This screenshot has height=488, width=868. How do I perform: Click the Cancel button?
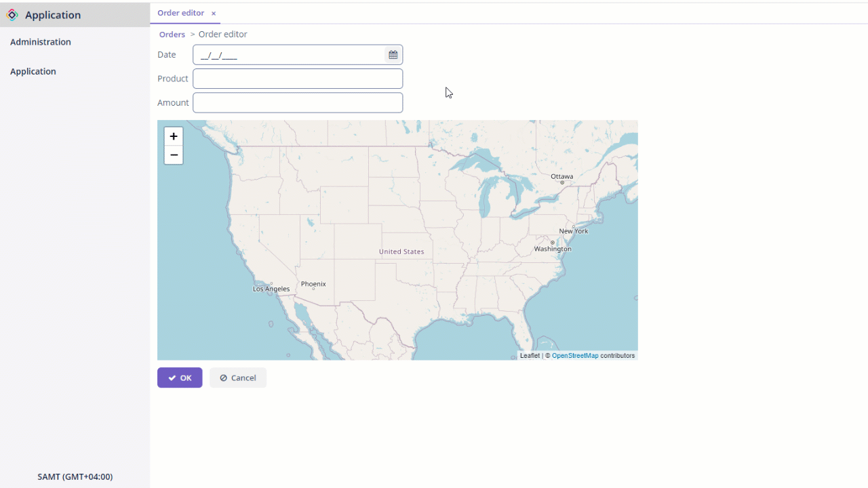pos(238,378)
